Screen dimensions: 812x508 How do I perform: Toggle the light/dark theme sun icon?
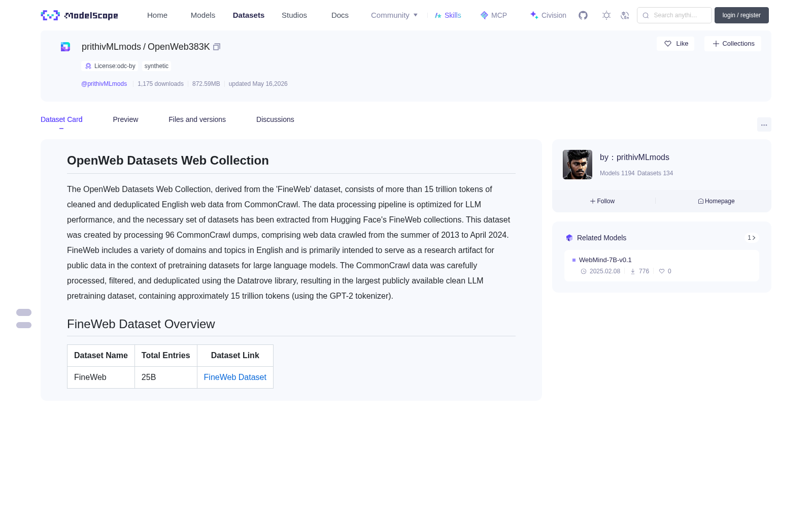coord(606,15)
